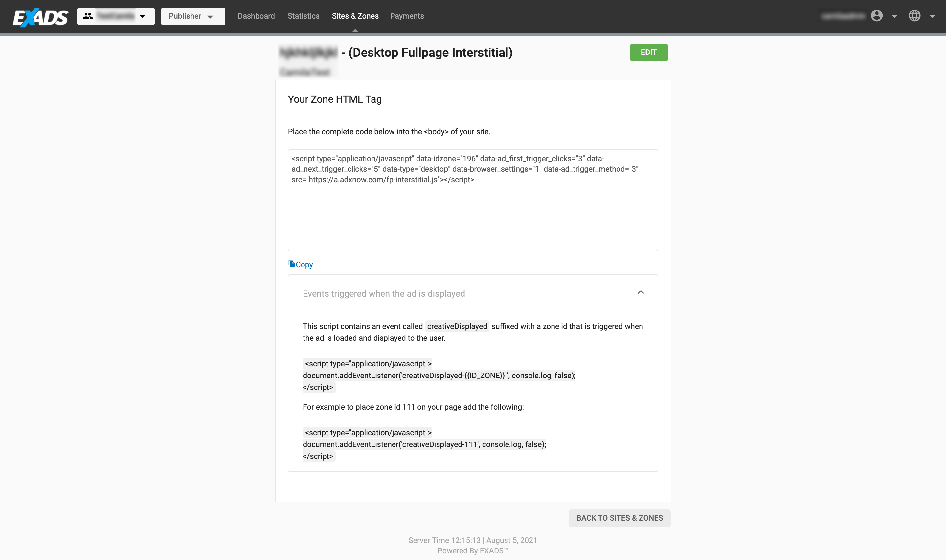Expand the language selector arrow

(932, 16)
